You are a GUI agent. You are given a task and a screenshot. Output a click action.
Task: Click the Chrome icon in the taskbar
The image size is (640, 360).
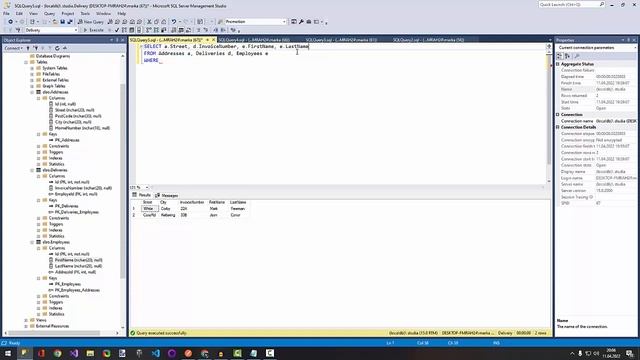click(58, 353)
